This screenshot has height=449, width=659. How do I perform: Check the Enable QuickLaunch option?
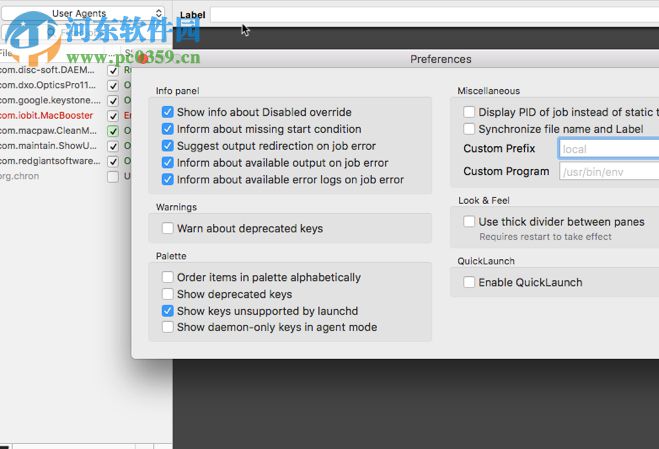[x=469, y=282]
